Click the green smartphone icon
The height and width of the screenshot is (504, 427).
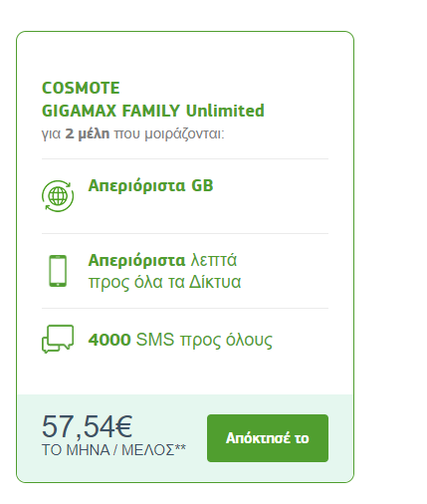[x=58, y=271]
